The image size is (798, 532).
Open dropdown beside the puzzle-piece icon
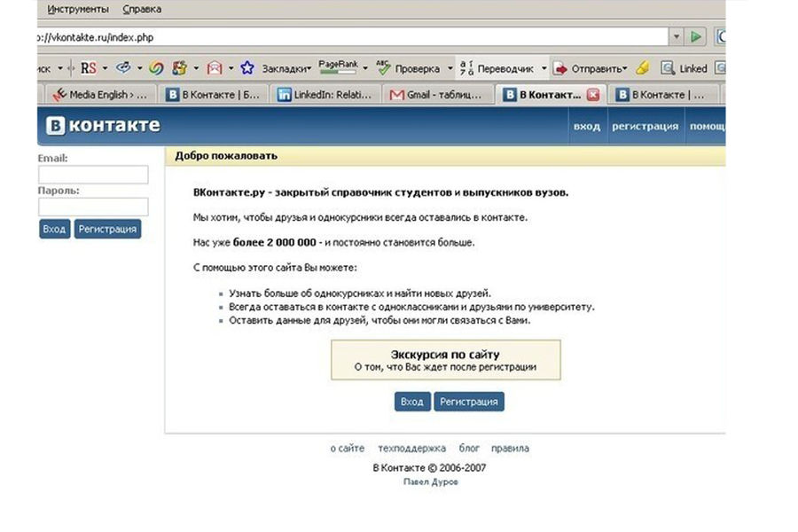(x=196, y=68)
